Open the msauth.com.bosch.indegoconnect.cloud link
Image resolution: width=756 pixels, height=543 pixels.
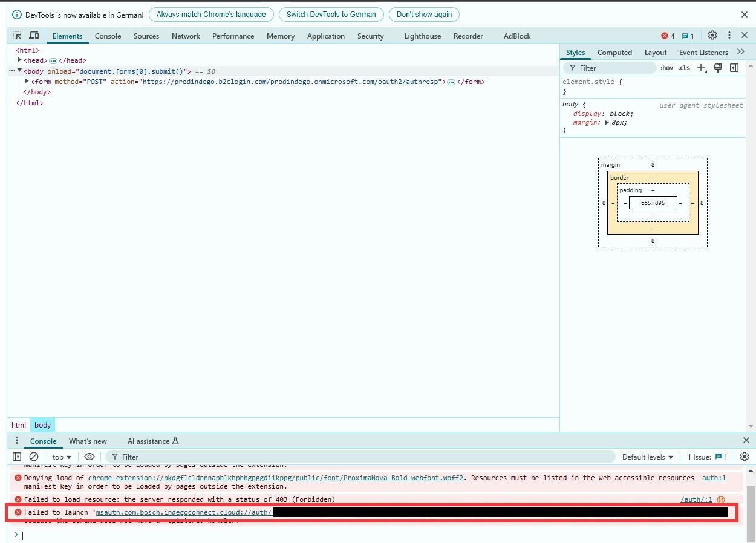pos(184,512)
